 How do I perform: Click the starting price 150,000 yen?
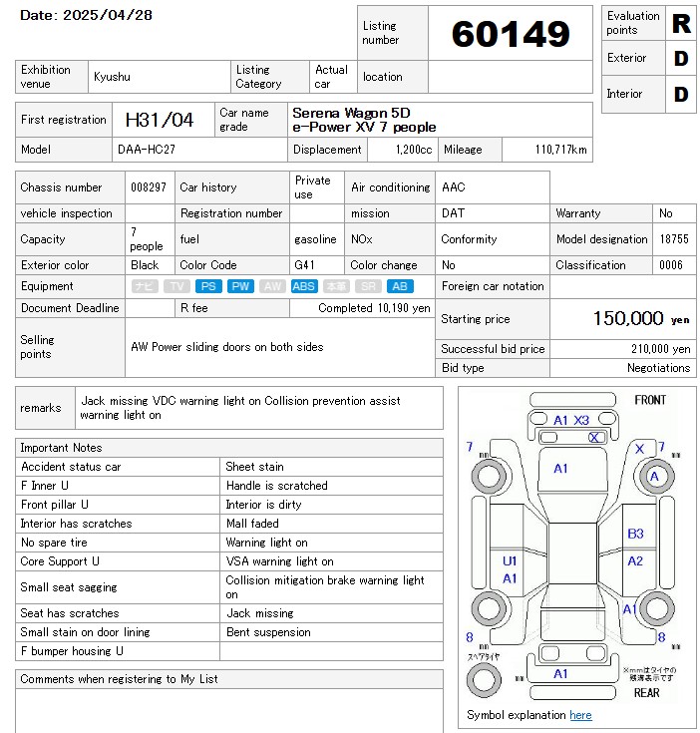(641, 319)
